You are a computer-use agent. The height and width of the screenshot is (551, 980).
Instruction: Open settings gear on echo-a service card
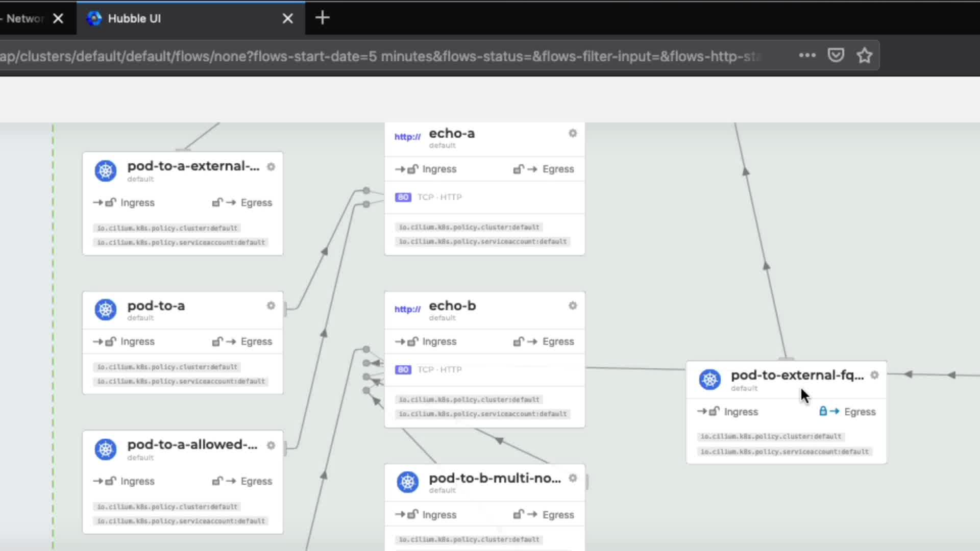573,133
